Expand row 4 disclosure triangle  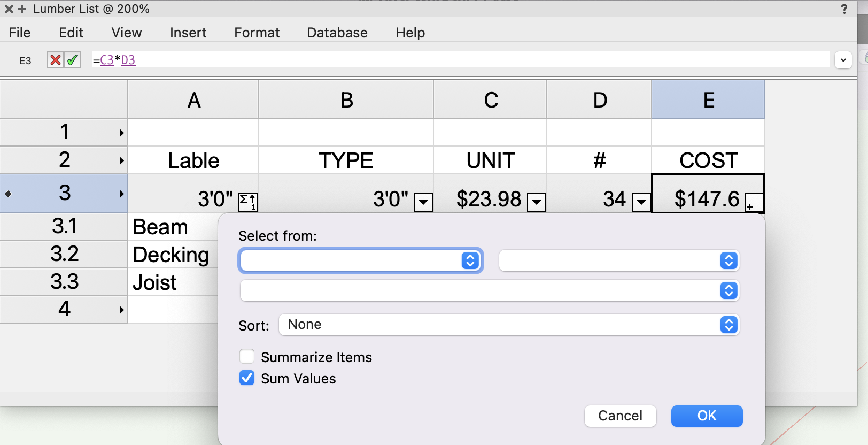click(x=122, y=310)
